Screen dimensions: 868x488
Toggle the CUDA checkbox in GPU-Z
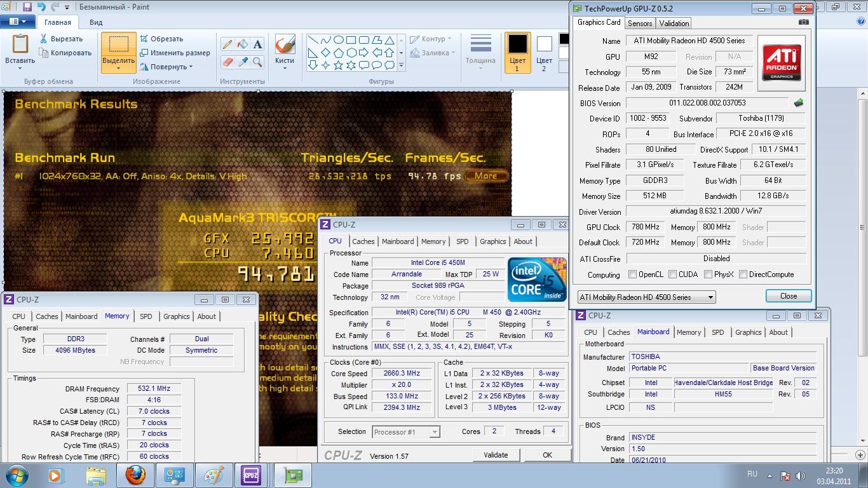672,274
